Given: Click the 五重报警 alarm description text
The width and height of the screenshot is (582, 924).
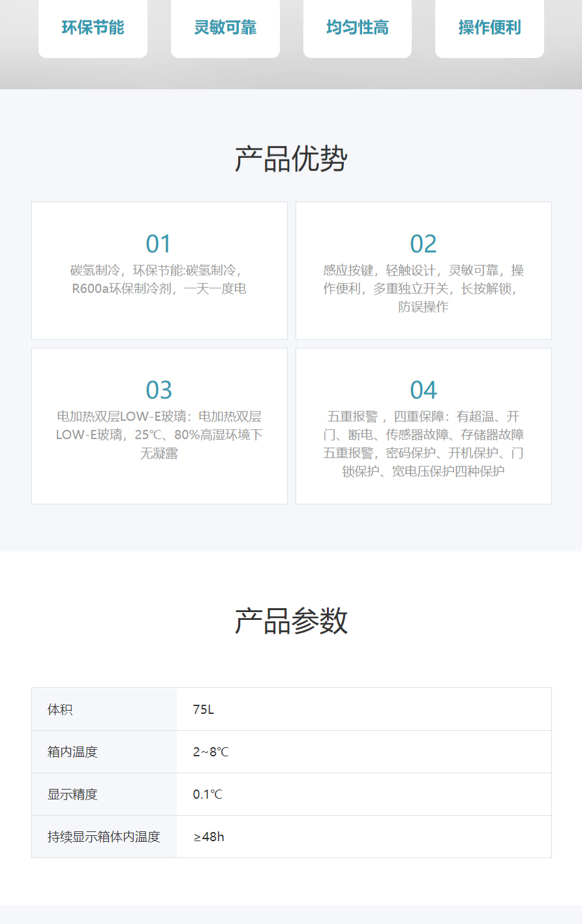Looking at the screenshot, I should tap(423, 444).
